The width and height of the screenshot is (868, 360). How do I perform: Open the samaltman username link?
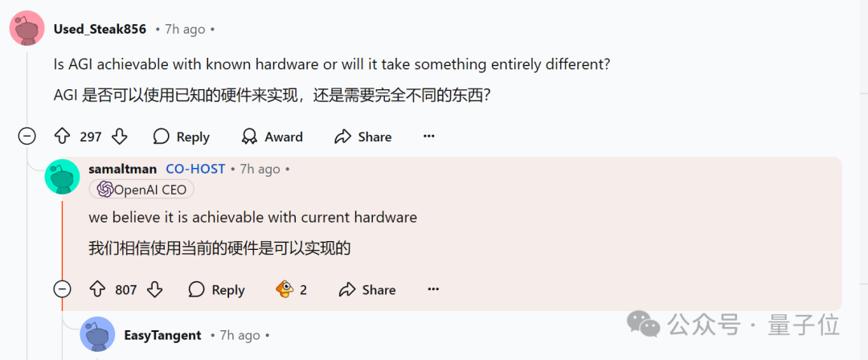point(122,169)
